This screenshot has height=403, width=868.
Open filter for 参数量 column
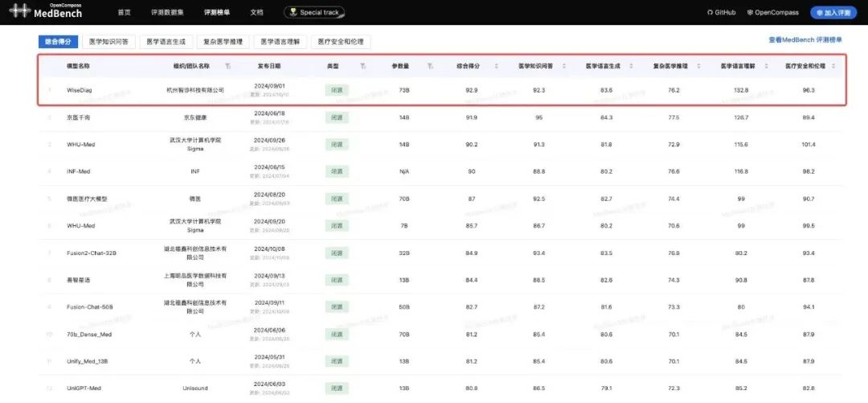pos(430,66)
